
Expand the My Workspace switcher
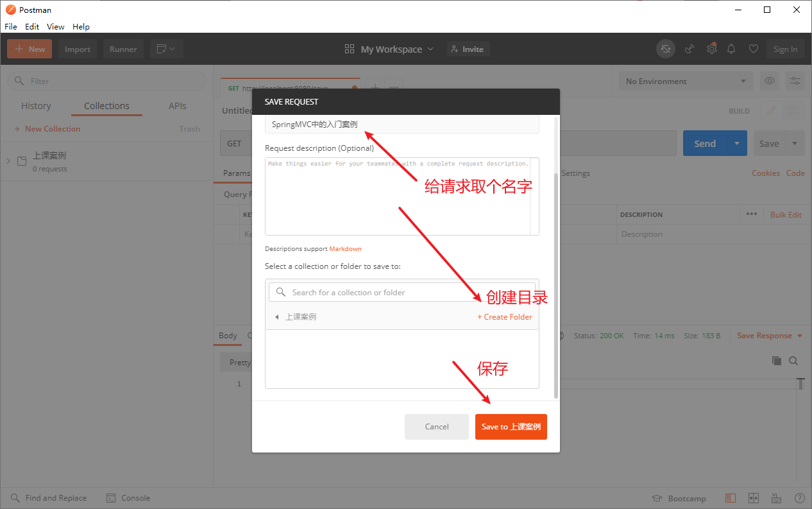389,49
